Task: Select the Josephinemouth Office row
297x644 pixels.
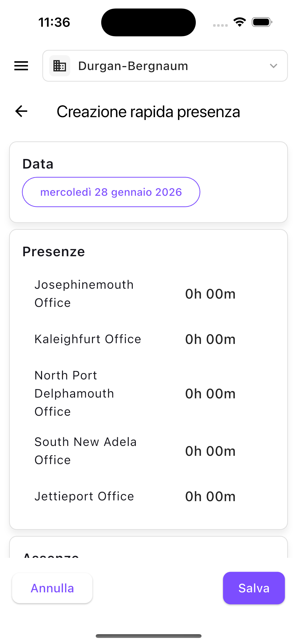Action: 84,294
